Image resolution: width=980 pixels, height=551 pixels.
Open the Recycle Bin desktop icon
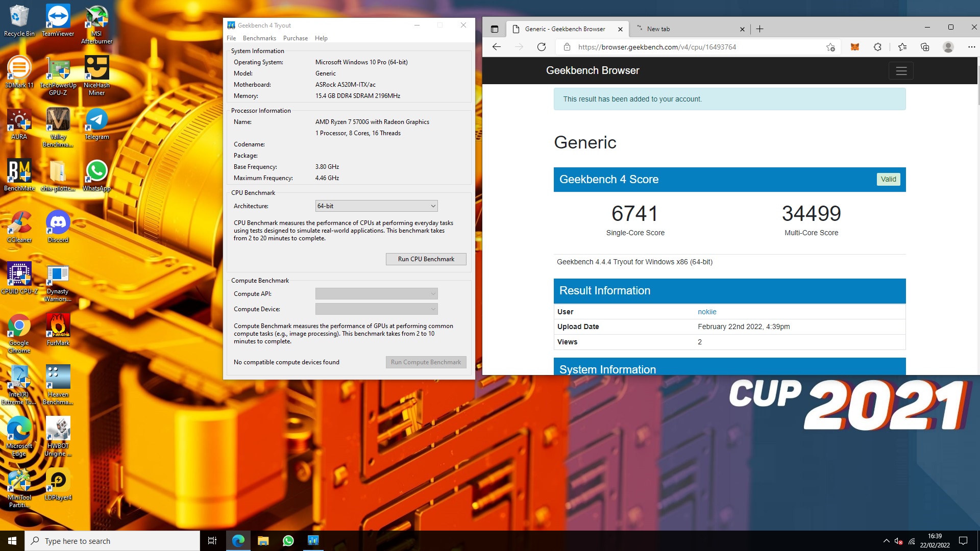(x=19, y=20)
